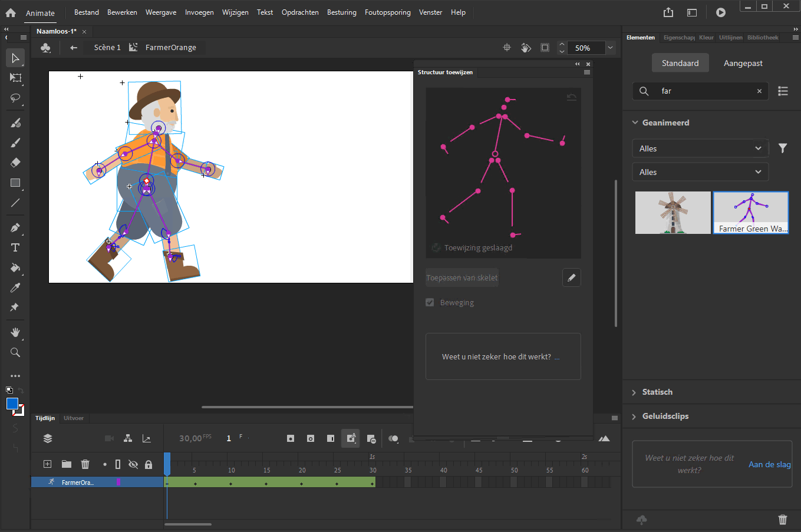Collapse the Geanimeerd section

click(x=635, y=123)
